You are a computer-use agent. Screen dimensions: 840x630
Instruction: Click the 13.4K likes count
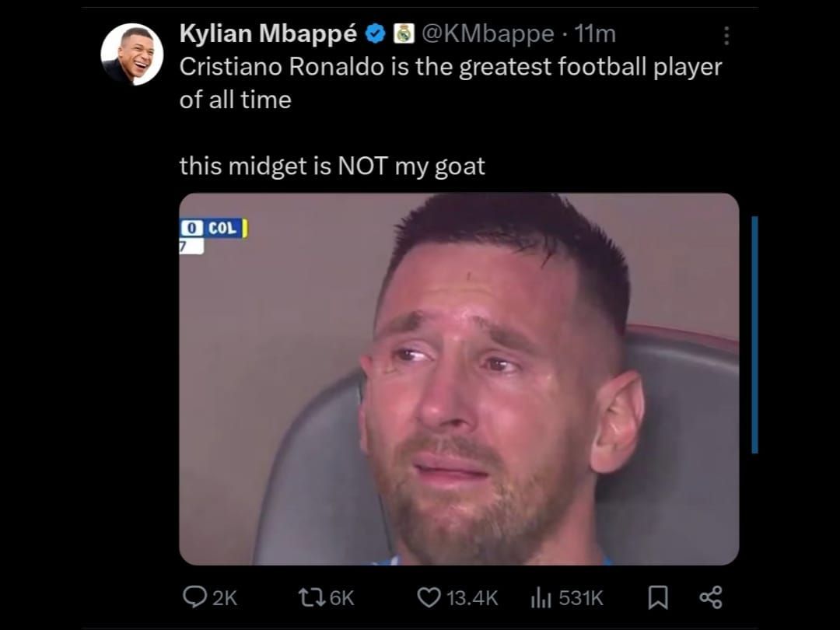point(472,598)
